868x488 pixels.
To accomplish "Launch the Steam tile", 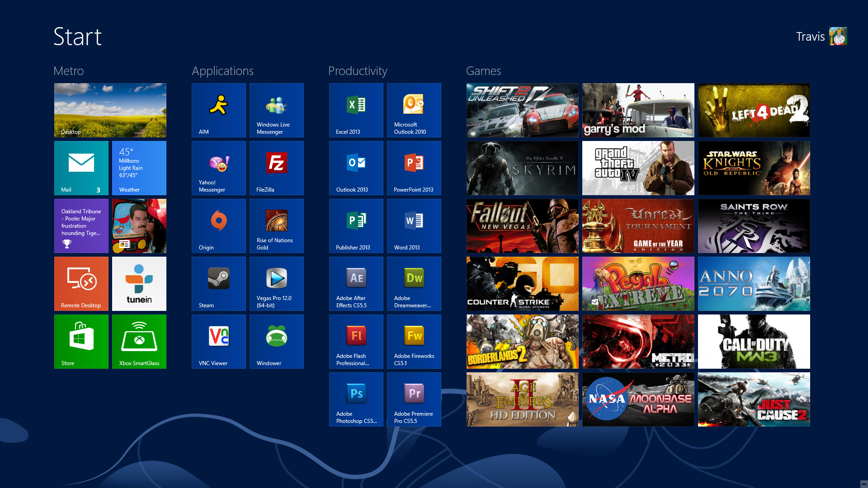I will [219, 284].
